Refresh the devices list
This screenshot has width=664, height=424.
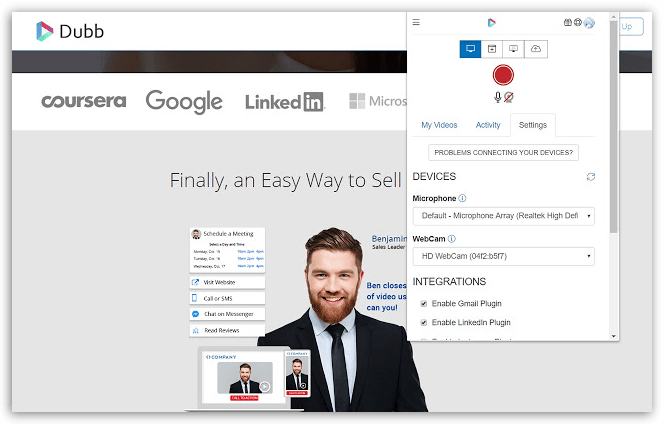coord(591,177)
